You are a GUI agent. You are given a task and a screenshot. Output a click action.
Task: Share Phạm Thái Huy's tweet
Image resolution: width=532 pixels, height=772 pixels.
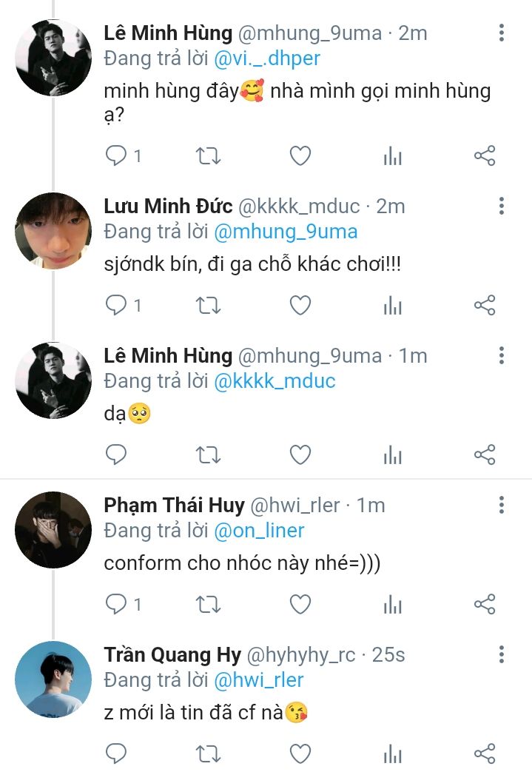click(x=484, y=604)
